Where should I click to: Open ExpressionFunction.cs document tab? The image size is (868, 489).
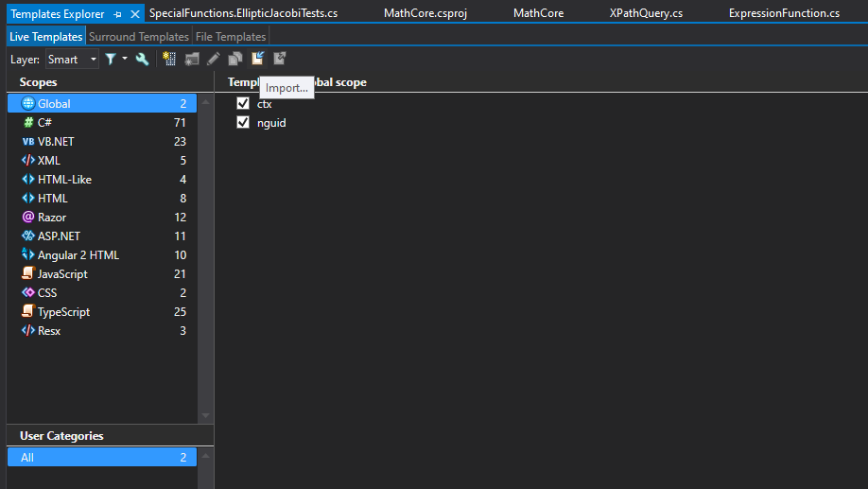pyautogui.click(x=784, y=13)
